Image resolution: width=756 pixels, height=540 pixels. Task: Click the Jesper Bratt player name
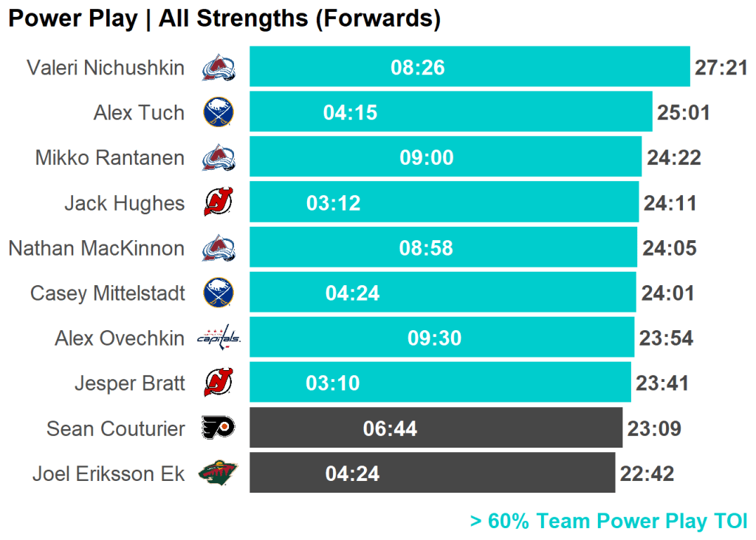(129, 383)
